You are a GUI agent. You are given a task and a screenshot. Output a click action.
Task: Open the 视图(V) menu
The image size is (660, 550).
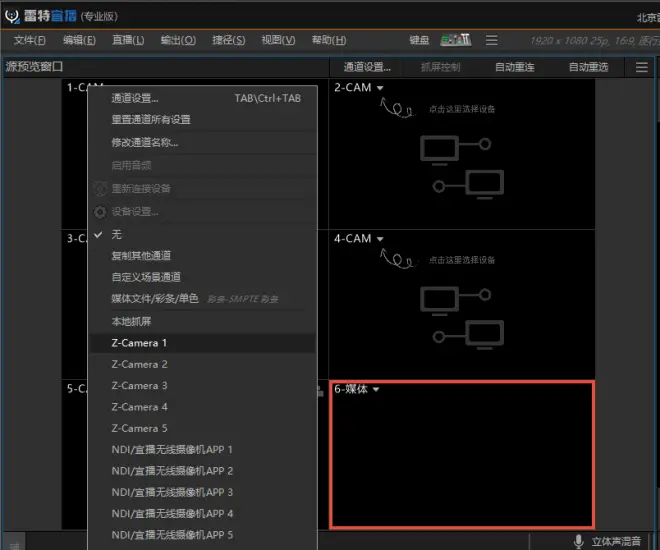pyautogui.click(x=278, y=40)
